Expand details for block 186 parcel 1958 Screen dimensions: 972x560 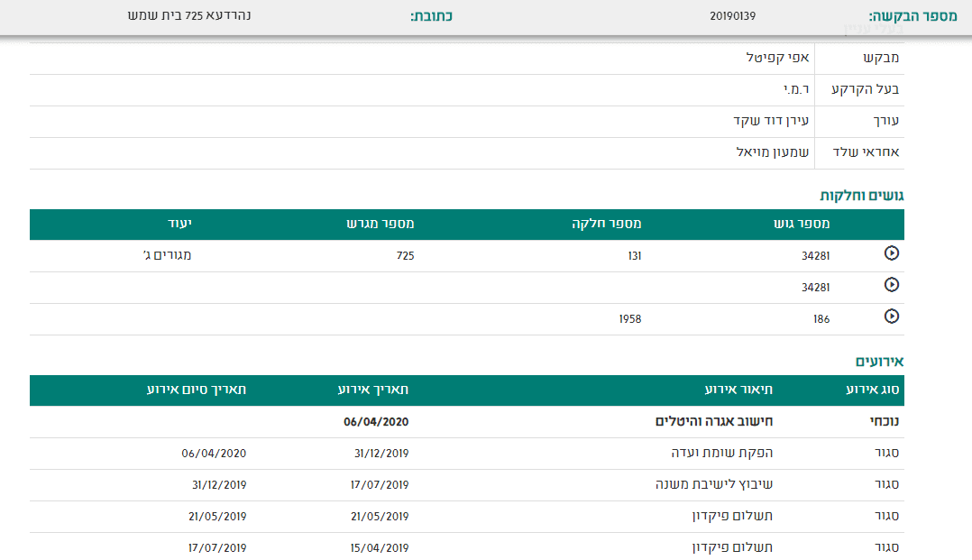pyautogui.click(x=892, y=317)
